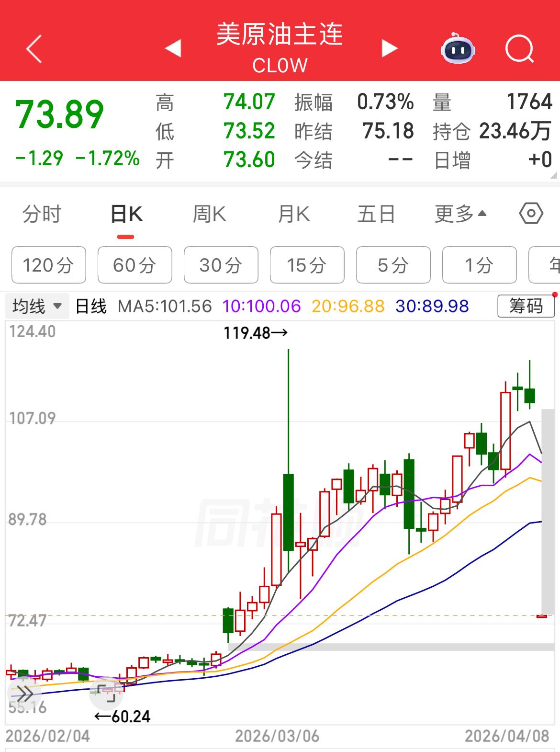560x752 pixels.
Task: Tap the blue 30:89.98 MA label
Action: coord(432,306)
